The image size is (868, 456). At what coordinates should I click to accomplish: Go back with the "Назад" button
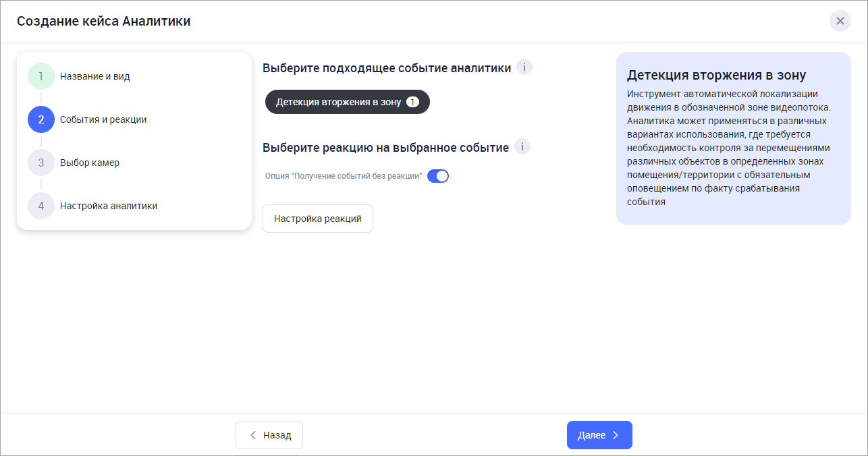(269, 435)
